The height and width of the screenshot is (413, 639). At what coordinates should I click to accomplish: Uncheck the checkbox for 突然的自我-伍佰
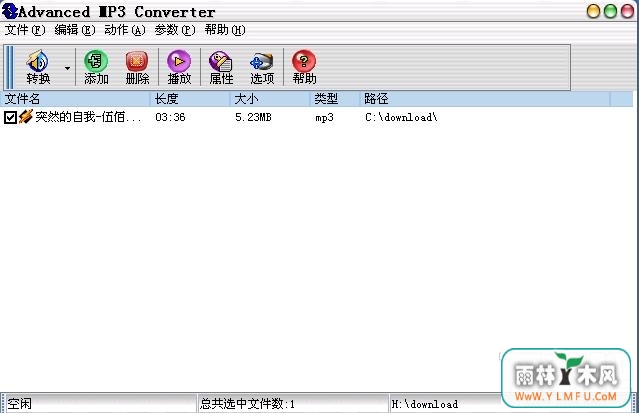tap(10, 117)
